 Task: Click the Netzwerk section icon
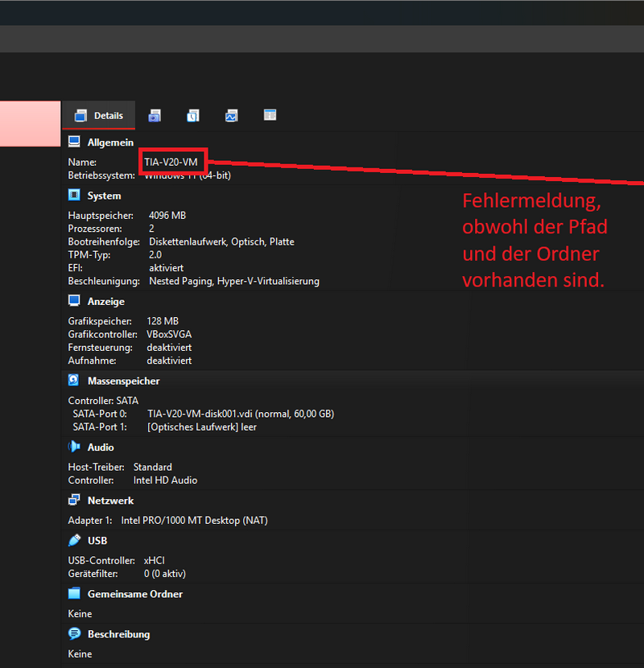click(74, 500)
